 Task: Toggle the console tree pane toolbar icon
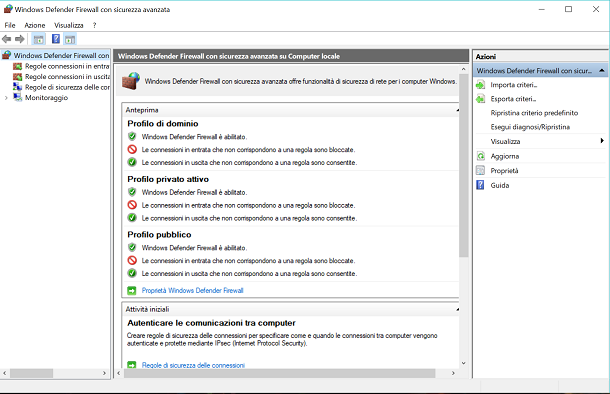pyautogui.click(x=39, y=39)
